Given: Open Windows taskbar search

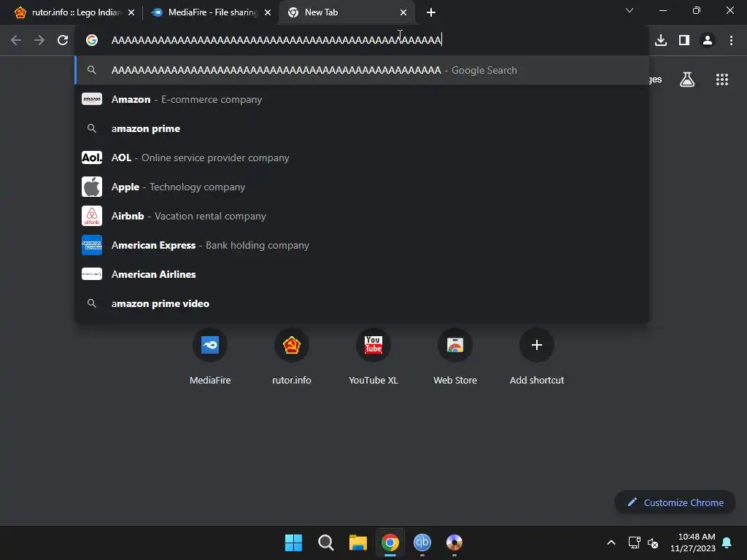Looking at the screenshot, I should tap(326, 542).
